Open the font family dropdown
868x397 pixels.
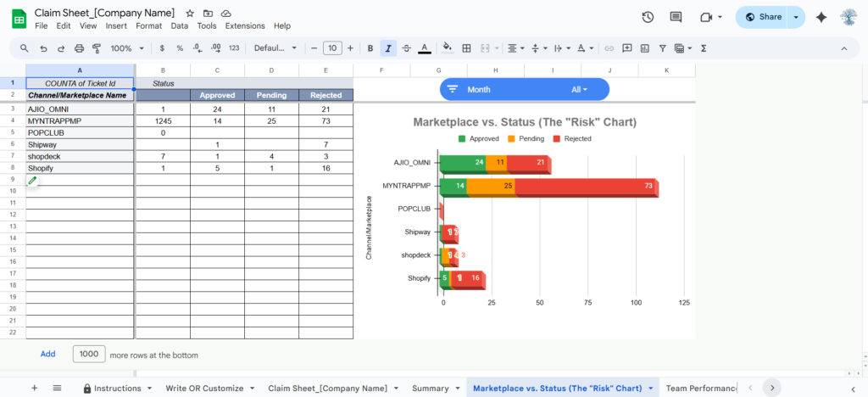(275, 48)
